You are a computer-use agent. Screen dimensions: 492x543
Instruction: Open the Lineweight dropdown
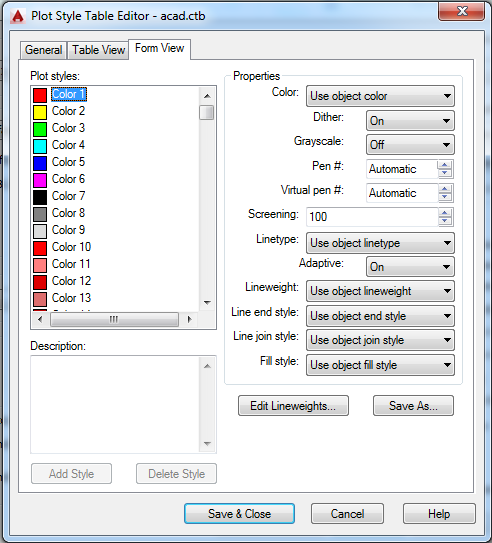(380, 291)
